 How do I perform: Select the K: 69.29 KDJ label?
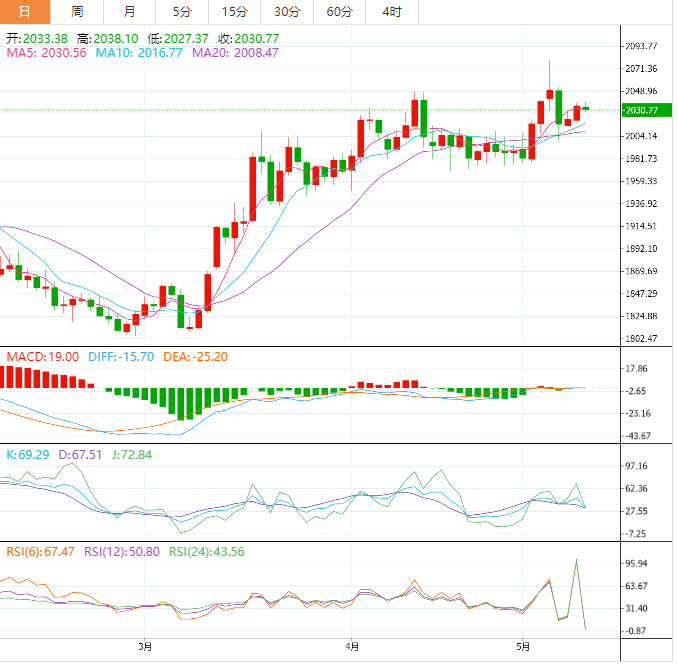pyautogui.click(x=29, y=454)
